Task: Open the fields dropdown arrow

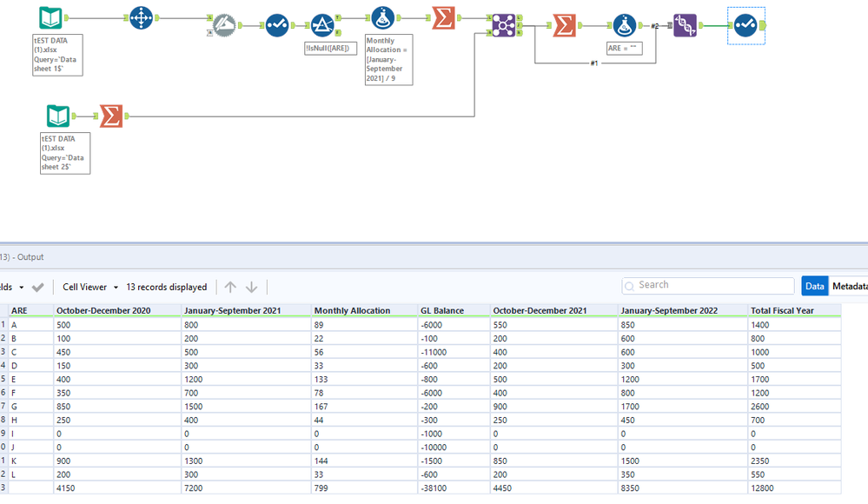Action: tap(22, 288)
